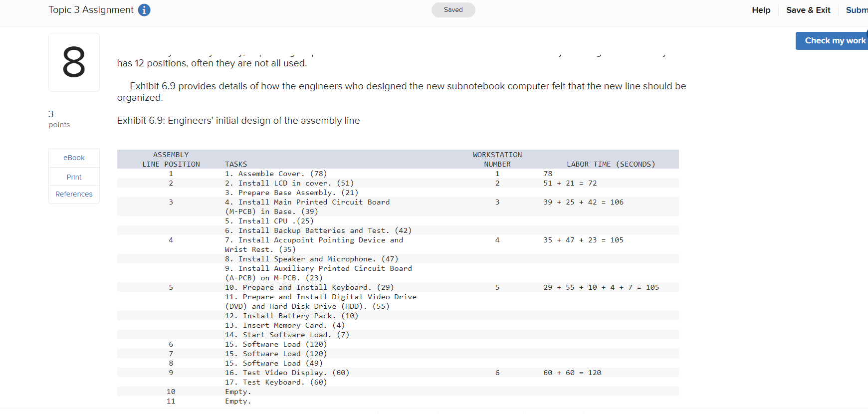Select '14. Start Software Load. (7)'
This screenshot has height=414, width=868.
coord(287,335)
